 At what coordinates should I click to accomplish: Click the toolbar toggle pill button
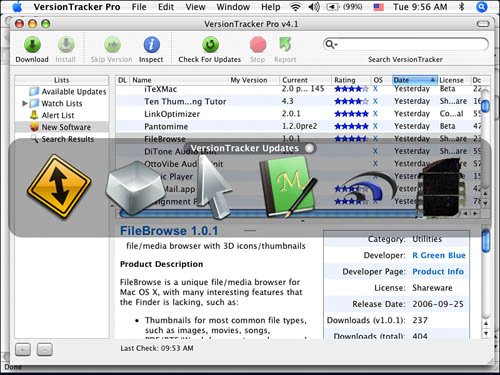click(x=483, y=24)
